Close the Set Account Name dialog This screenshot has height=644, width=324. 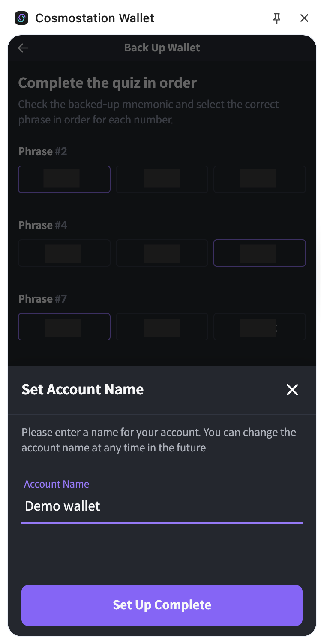(x=292, y=390)
